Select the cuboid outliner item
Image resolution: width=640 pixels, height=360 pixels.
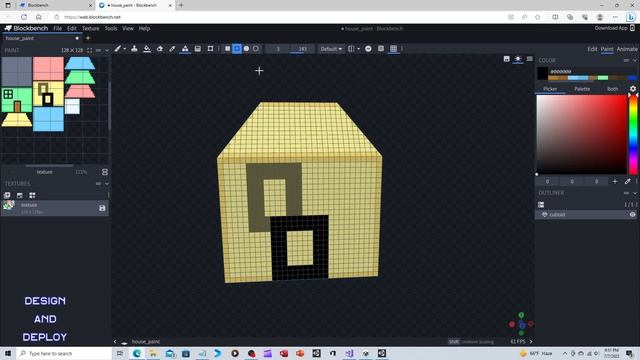coord(586,214)
